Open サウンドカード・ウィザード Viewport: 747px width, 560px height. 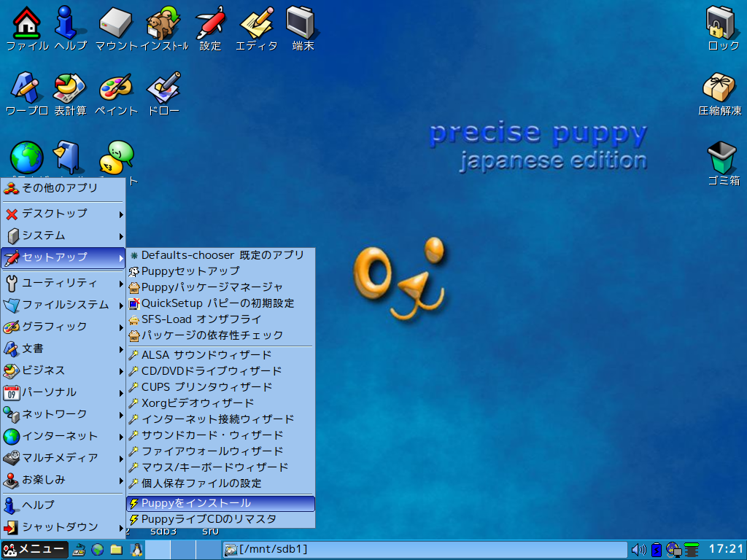(220, 436)
